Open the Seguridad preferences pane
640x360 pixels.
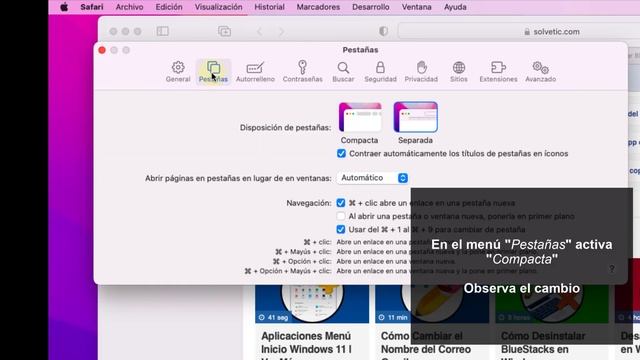(380, 72)
